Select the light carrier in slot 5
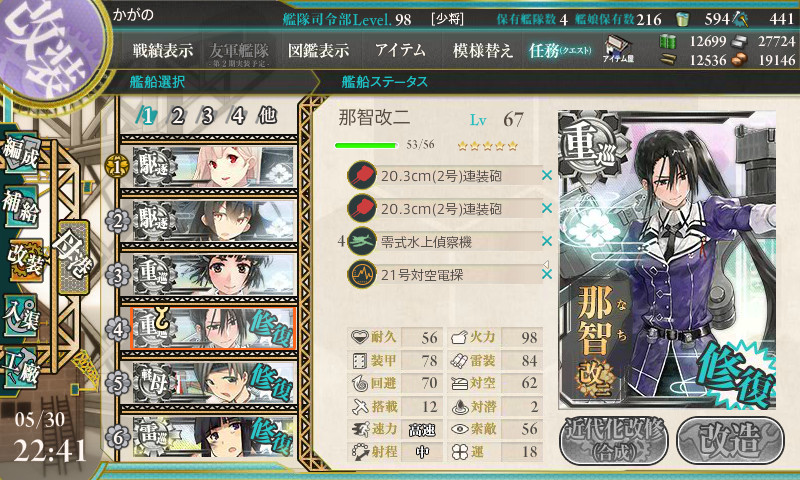The image size is (800, 480). point(213,383)
